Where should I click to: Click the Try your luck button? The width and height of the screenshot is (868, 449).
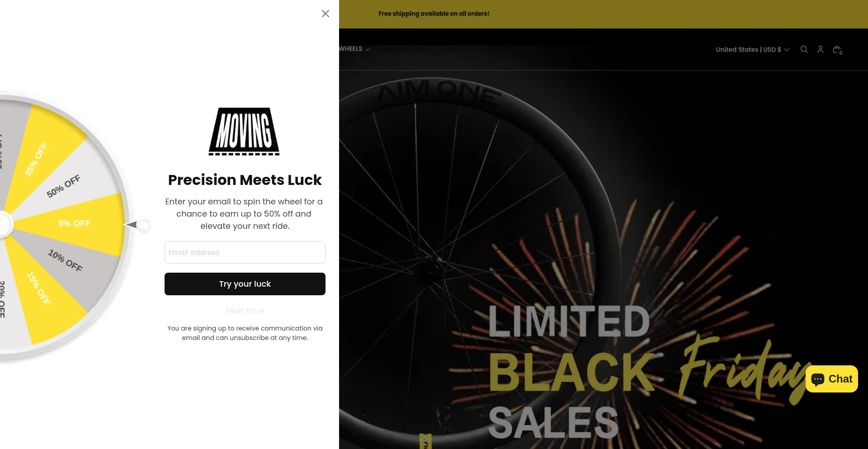pyautogui.click(x=245, y=284)
